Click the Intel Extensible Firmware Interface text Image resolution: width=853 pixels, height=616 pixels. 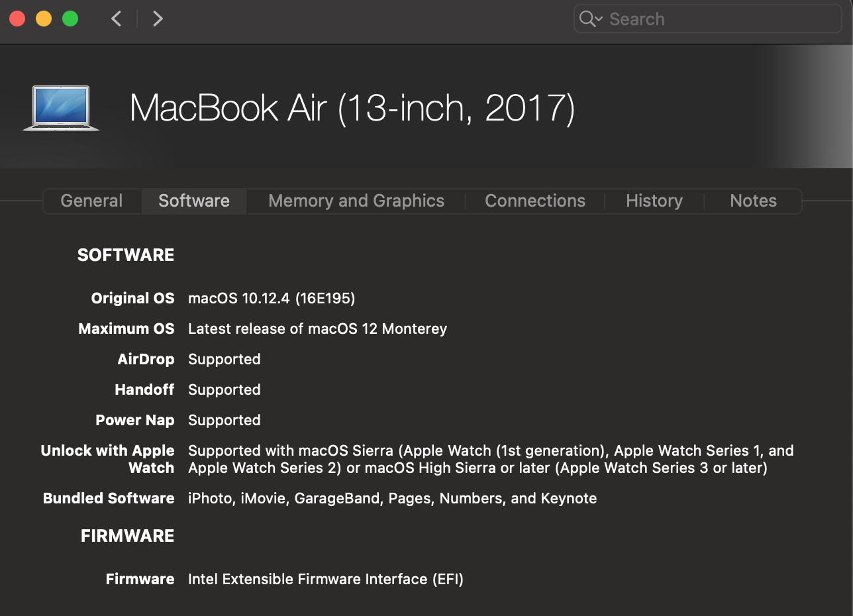point(325,579)
